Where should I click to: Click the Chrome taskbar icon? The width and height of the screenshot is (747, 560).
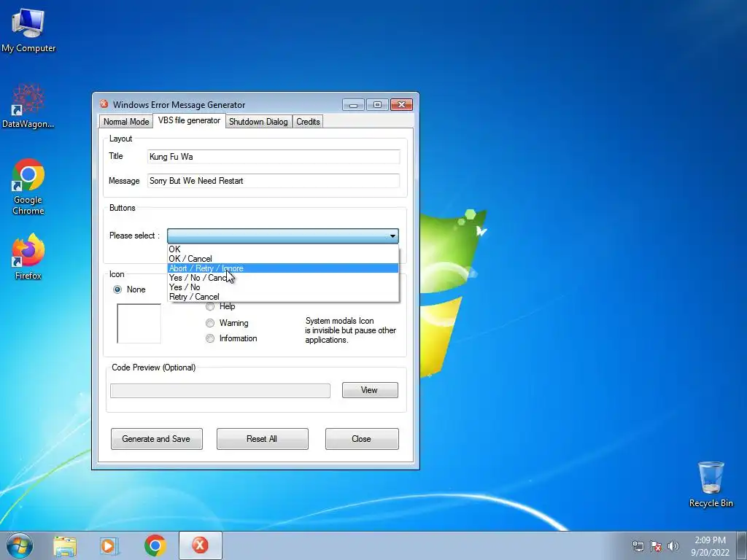click(155, 545)
